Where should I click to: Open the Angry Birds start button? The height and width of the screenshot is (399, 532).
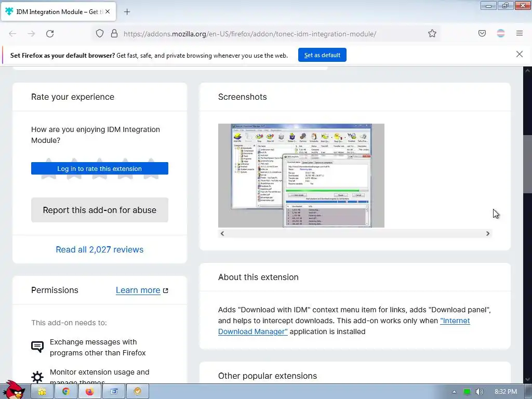[14, 390]
